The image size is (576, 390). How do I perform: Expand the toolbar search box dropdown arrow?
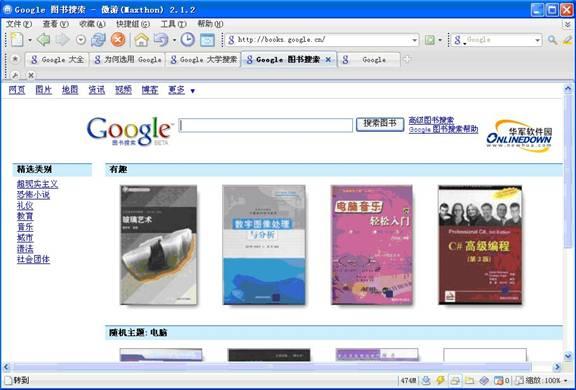537,40
